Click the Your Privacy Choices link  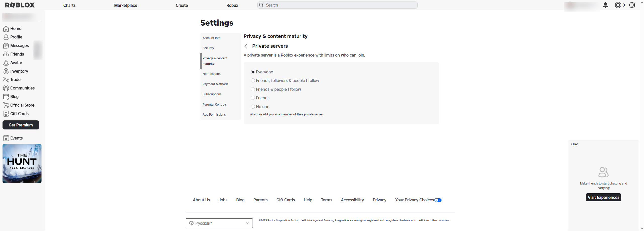(x=414, y=200)
